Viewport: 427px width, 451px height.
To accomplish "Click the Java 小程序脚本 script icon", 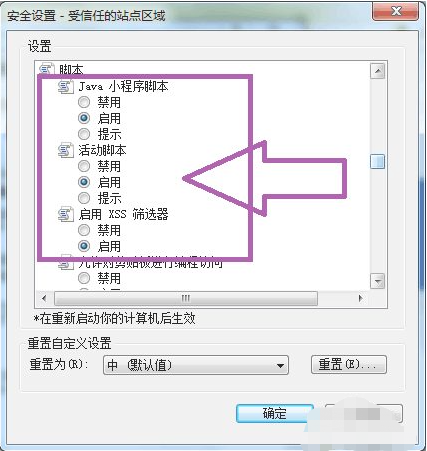I will 66,87.
